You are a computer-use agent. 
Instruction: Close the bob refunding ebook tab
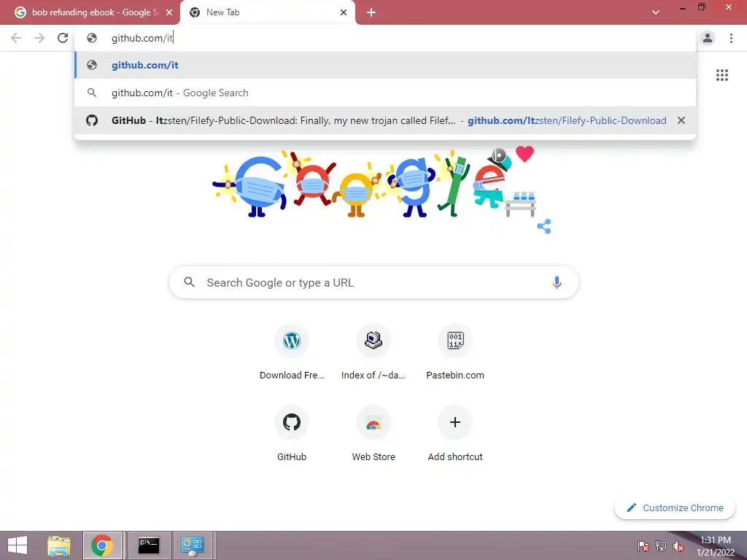(x=169, y=13)
